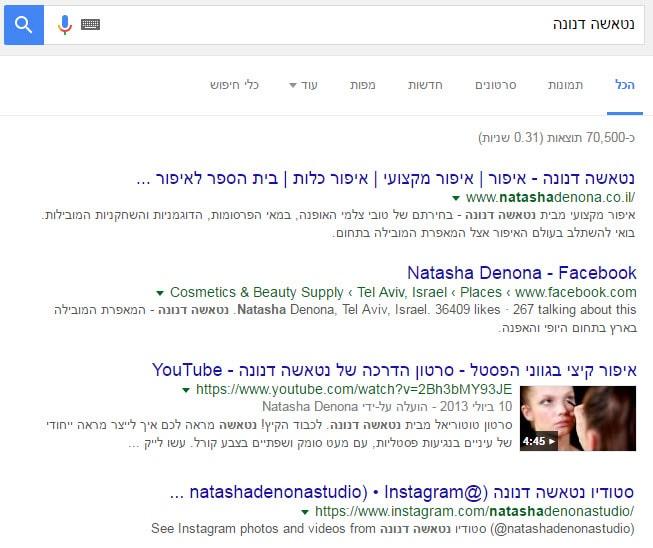Select the הכל (All) tab
The image size is (653, 548).
pos(625,85)
